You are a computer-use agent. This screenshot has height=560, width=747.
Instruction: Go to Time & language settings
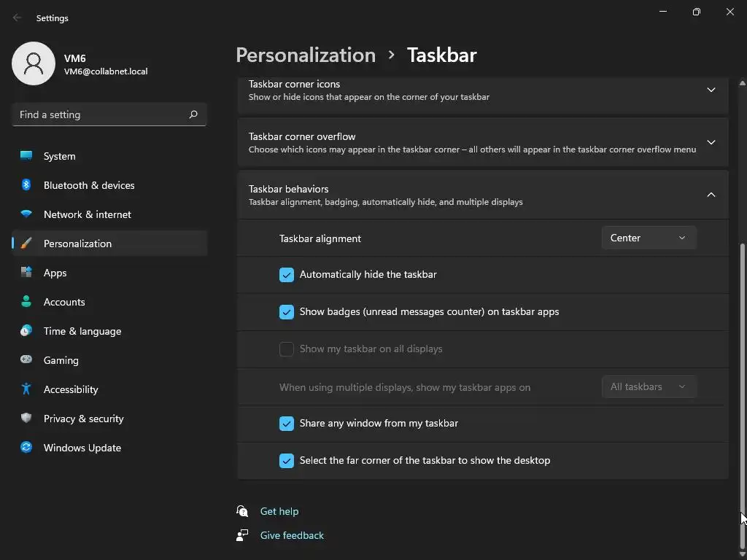click(x=82, y=331)
